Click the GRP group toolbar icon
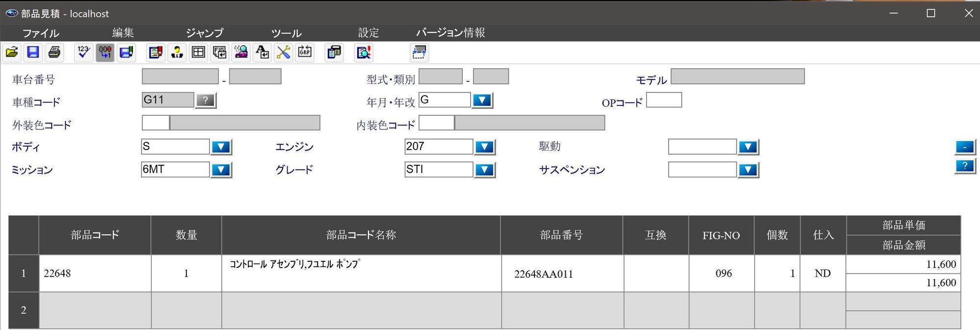Screen dimensions: 980x330 tap(305, 52)
